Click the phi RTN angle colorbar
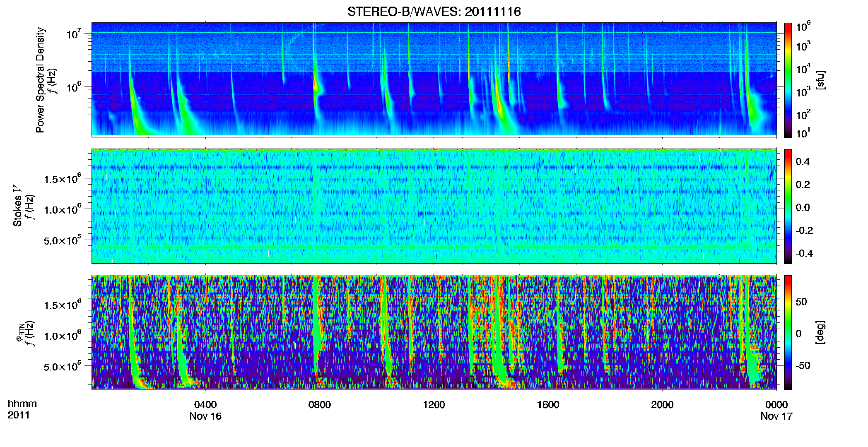868x447 pixels. point(788,332)
